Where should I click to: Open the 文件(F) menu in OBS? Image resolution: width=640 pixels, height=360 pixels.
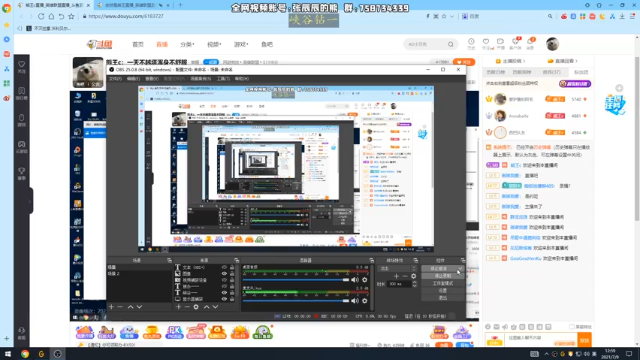pyautogui.click(x=116, y=79)
